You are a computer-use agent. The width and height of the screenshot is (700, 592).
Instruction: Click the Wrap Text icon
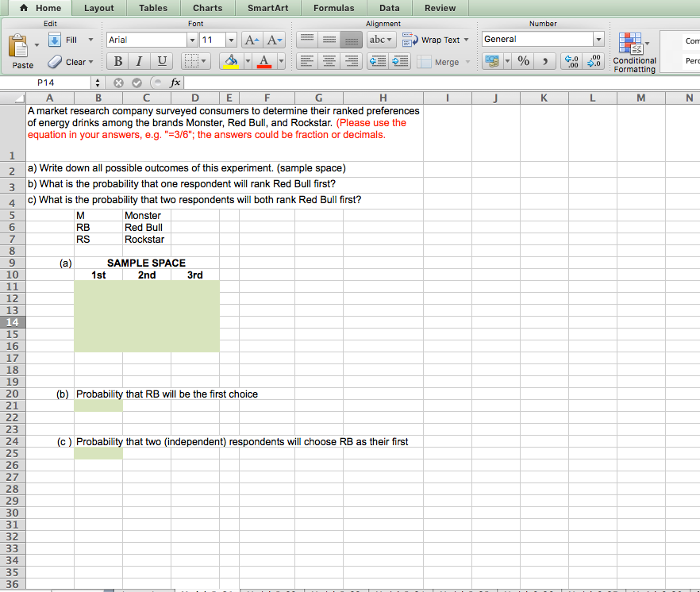pyautogui.click(x=408, y=39)
